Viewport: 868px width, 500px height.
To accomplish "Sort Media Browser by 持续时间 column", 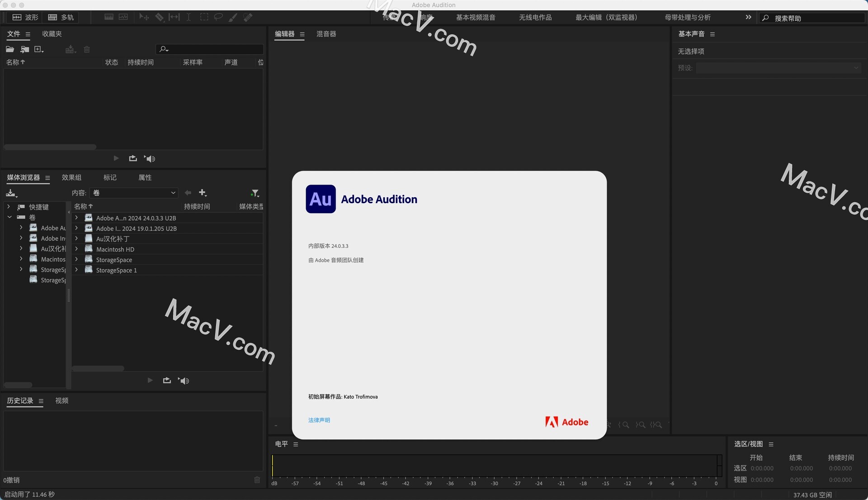I will (197, 206).
